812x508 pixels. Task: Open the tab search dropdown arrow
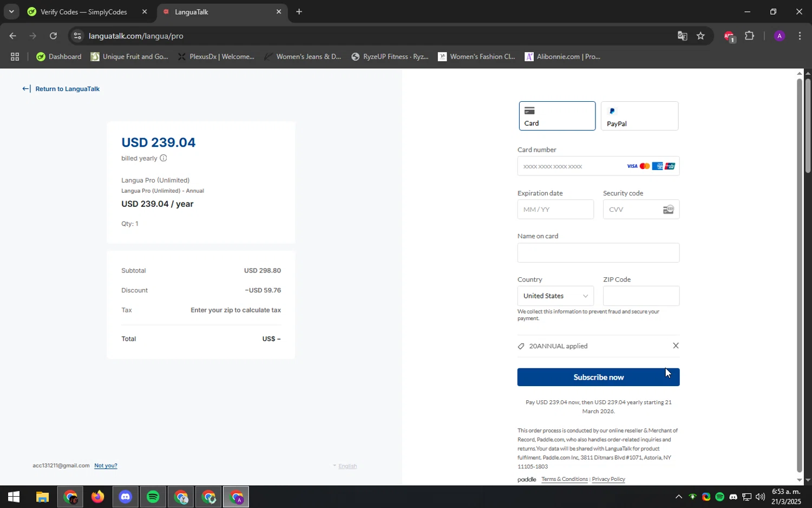click(11, 12)
